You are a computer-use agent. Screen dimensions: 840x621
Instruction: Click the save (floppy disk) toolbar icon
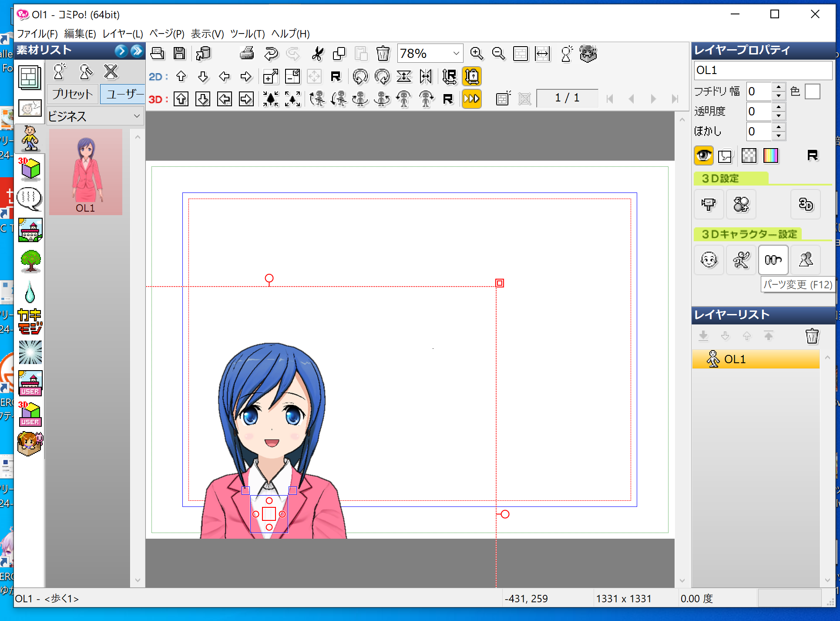pyautogui.click(x=179, y=54)
